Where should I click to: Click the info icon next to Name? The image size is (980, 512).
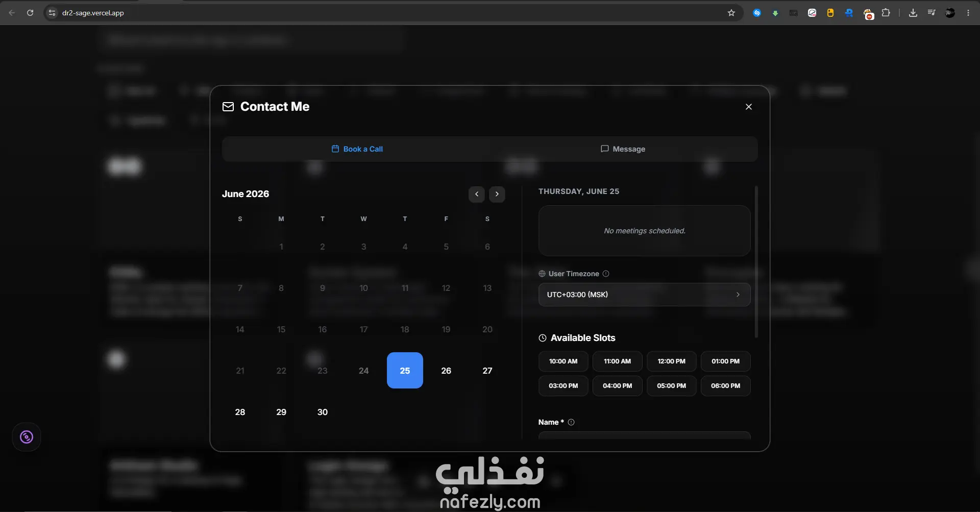coord(571,422)
